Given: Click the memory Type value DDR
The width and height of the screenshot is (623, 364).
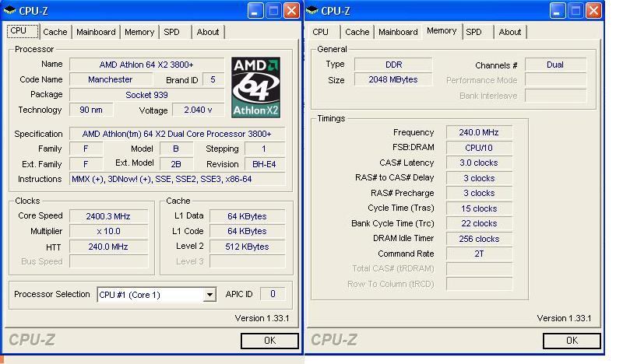Looking at the screenshot, I should [x=393, y=65].
